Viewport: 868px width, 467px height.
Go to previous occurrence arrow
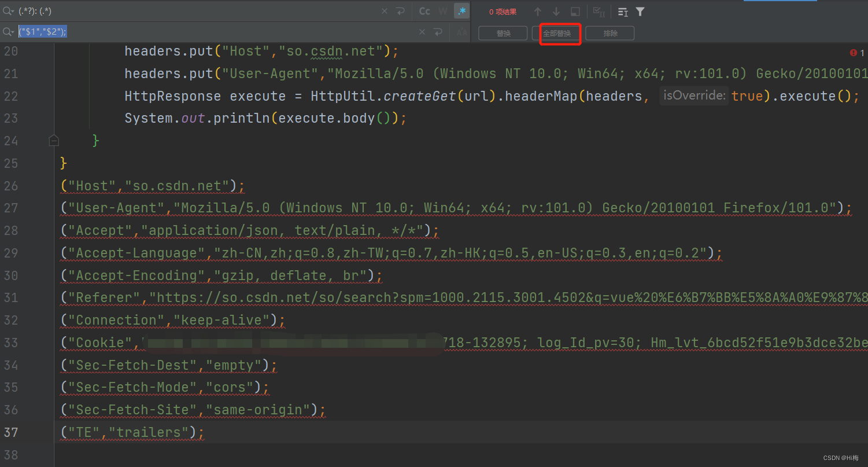coord(538,12)
